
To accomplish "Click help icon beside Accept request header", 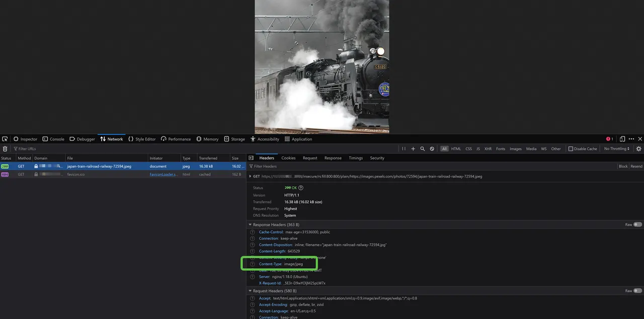I will [x=253, y=298].
